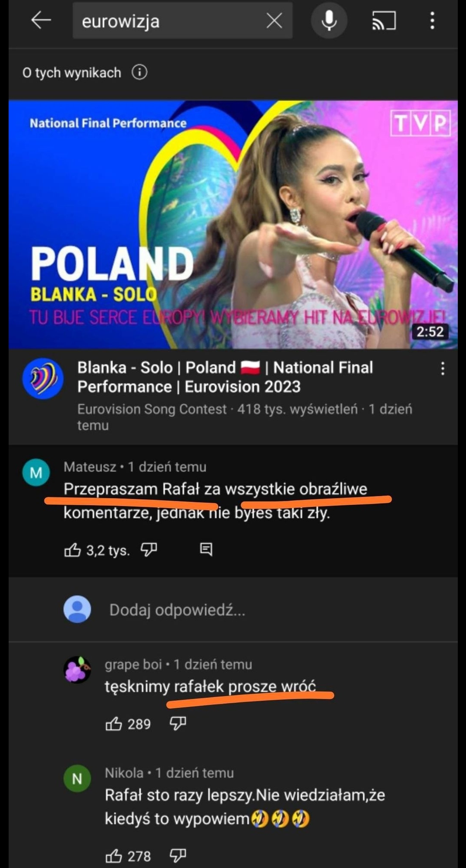Open replies on Mateusz's comment

point(206,550)
